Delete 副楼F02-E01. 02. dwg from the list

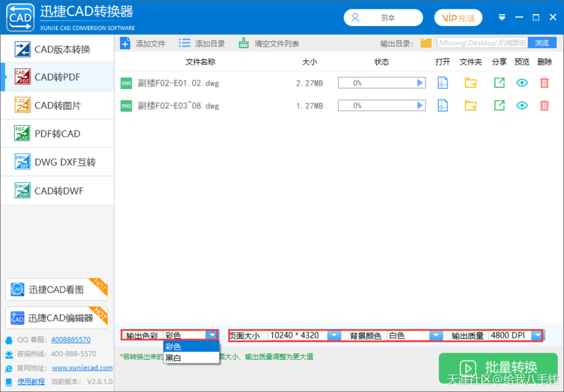544,82
